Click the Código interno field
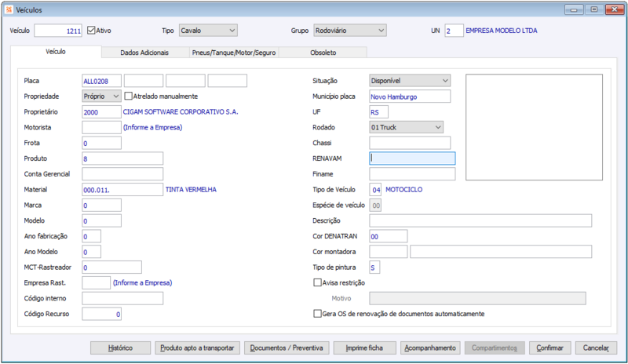628x364 pixels. coord(122,298)
